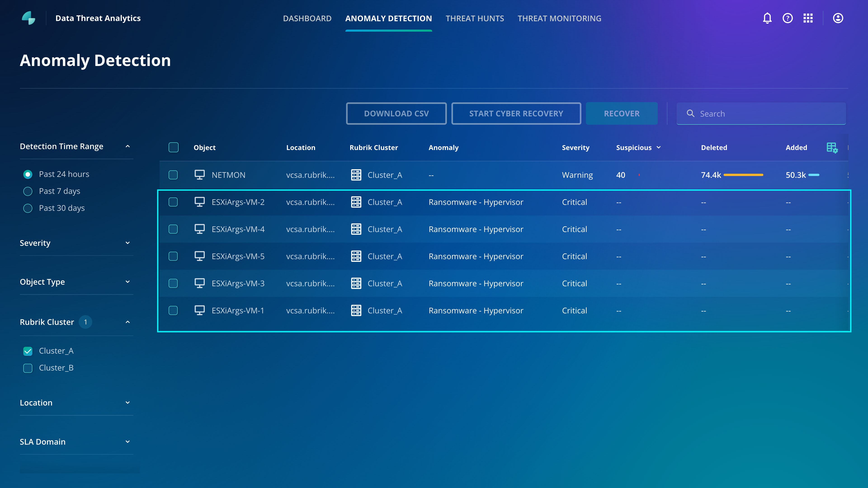Click the cluster icon in ESXiArgs-VM-1 row
This screenshot has height=488, width=868.
(x=356, y=310)
